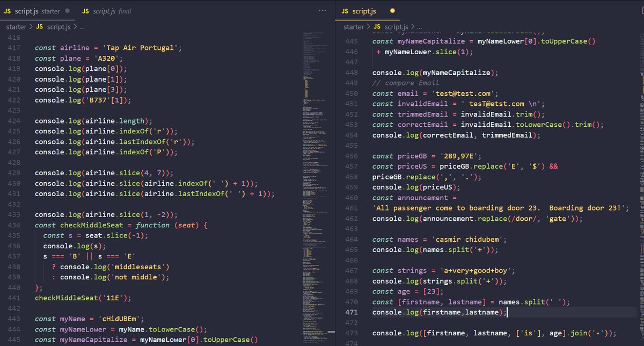This screenshot has width=644, height=346.
Task: Click the 'checkMiddleSeat' function name on line 434
Action: click(91, 225)
